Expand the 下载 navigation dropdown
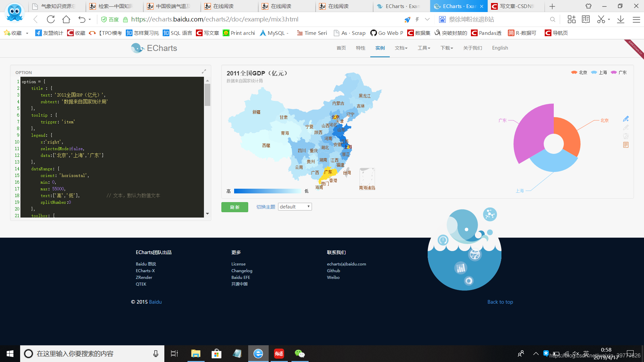 [447, 48]
